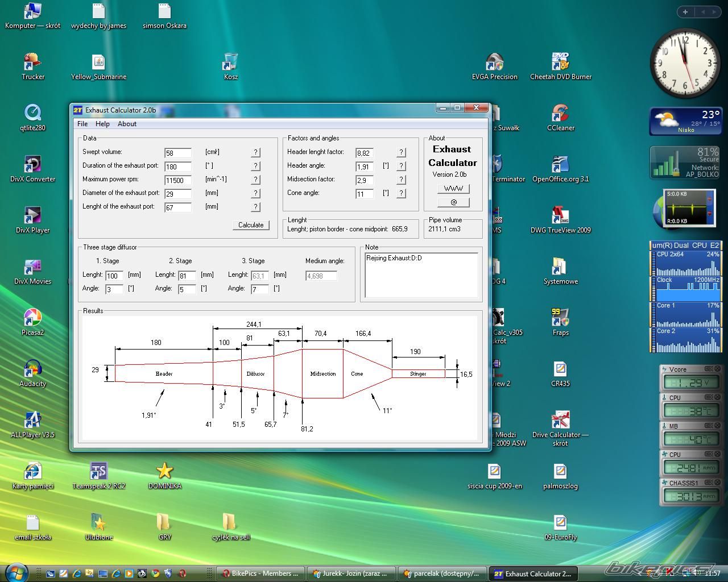728x582 pixels.
Task: Open the File menu in Exhaust Calculator
Action: coord(82,124)
